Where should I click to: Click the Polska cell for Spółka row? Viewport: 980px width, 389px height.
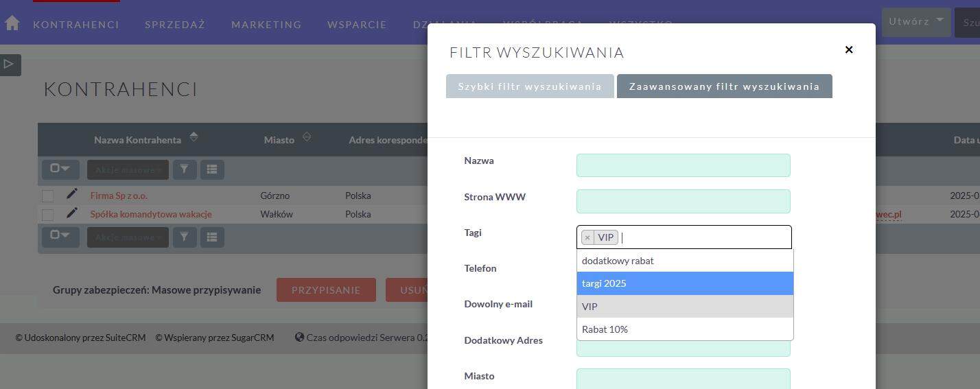pyautogui.click(x=358, y=214)
